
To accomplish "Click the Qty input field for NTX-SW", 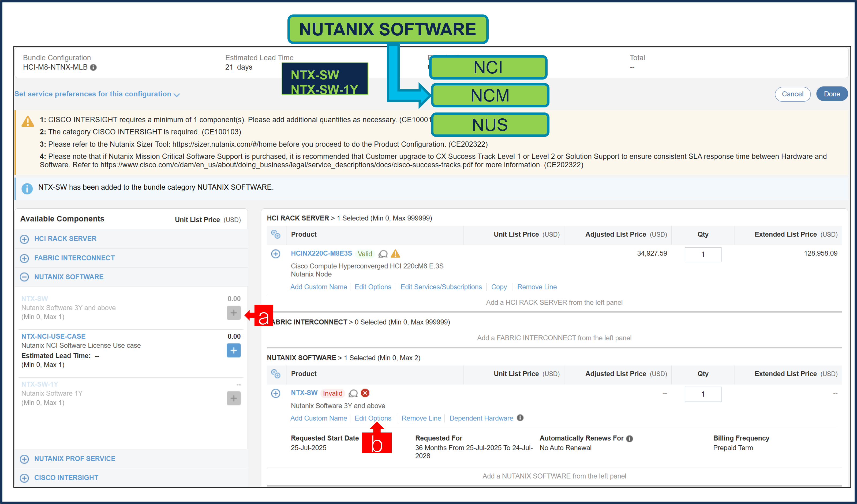I will [x=703, y=394].
